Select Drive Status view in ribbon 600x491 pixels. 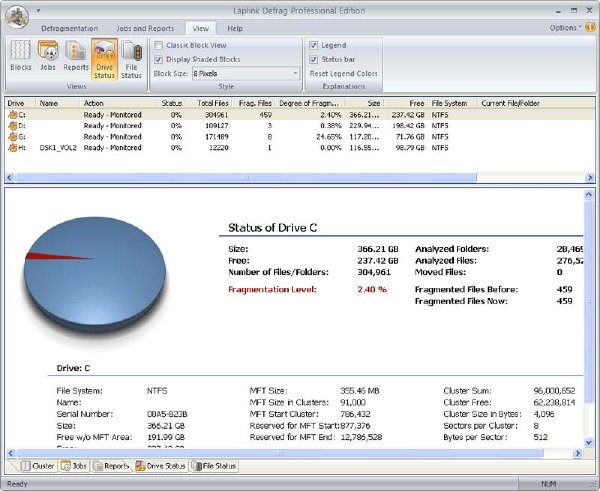(104, 59)
